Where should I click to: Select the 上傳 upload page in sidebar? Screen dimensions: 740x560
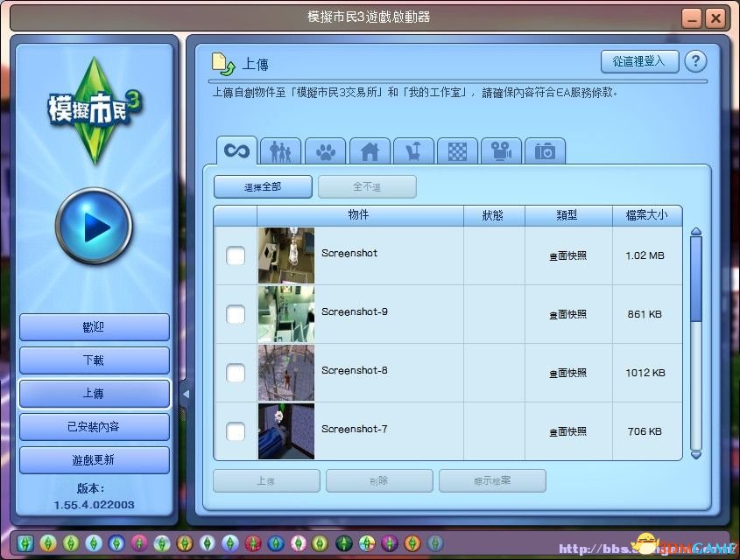pyautogui.click(x=94, y=394)
